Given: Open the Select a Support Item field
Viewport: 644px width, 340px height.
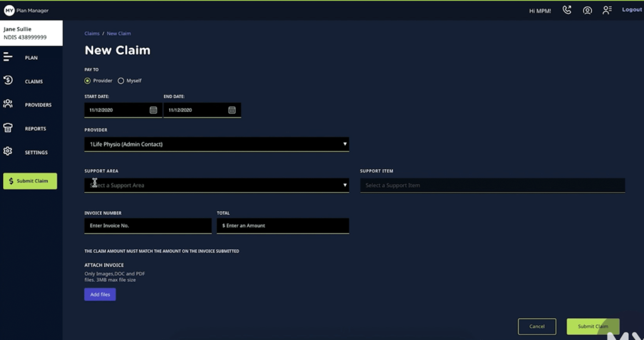Looking at the screenshot, I should point(492,185).
